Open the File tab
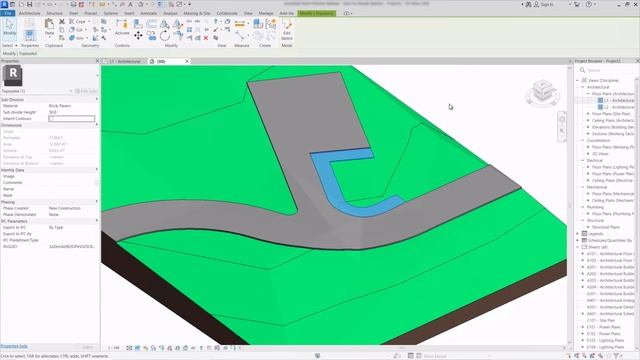Image resolution: width=640 pixels, height=360 pixels. click(8, 13)
